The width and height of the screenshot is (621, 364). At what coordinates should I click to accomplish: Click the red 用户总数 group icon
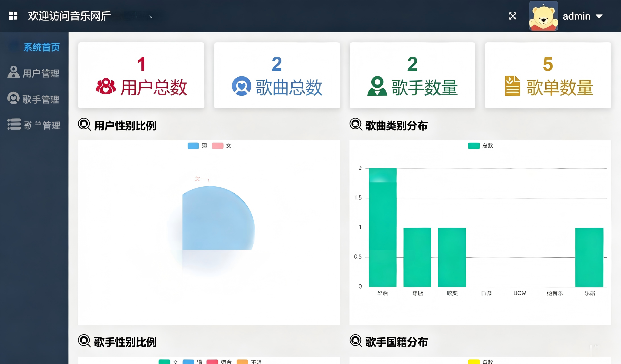pos(106,86)
